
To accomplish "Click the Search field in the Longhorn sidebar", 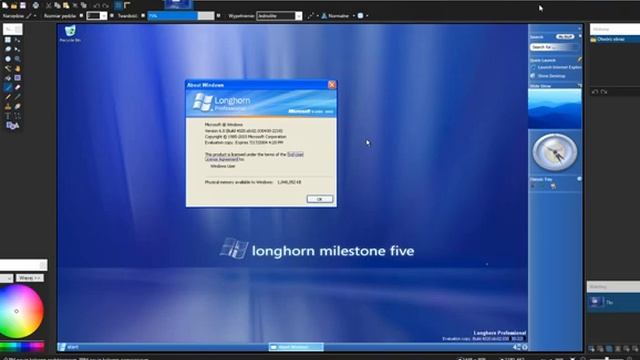I will (x=554, y=47).
